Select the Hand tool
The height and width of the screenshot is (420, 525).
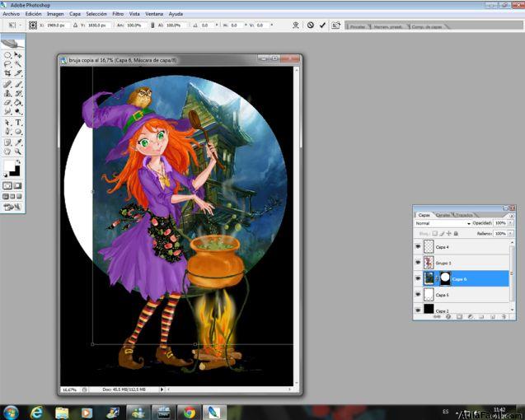click(x=7, y=152)
